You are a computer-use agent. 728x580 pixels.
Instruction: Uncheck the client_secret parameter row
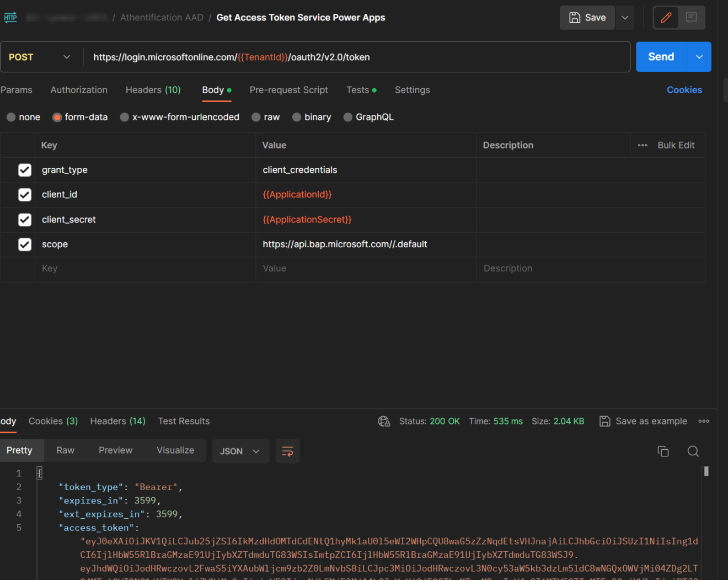coord(25,219)
